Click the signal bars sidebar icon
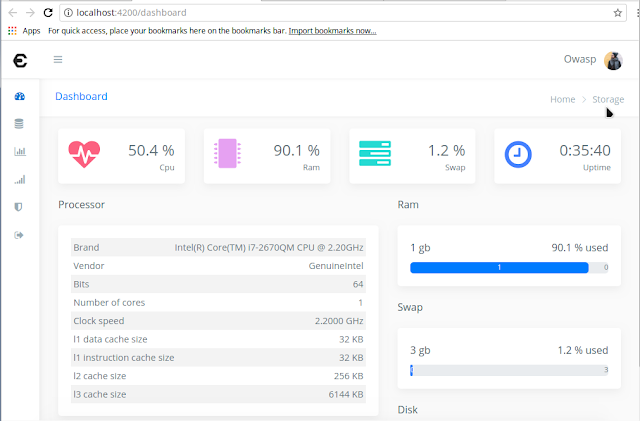The height and width of the screenshot is (421, 640). pyautogui.click(x=20, y=179)
